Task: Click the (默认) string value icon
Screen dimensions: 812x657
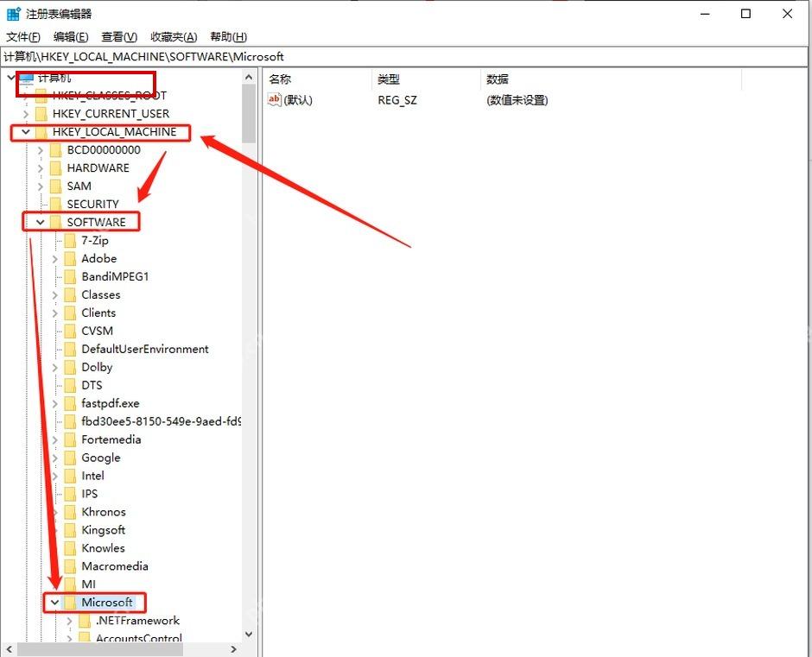Action: pyautogui.click(x=274, y=99)
